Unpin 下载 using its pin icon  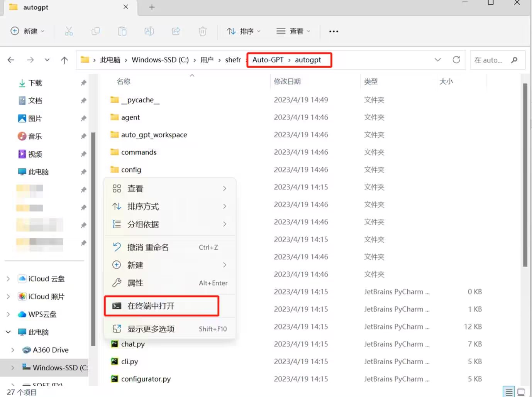(x=83, y=83)
